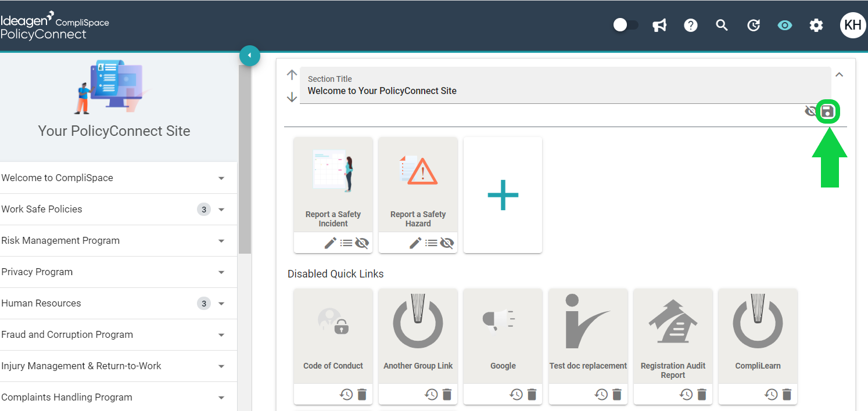
Task: Collapse the section using the top-right chevron
Action: coord(839,74)
